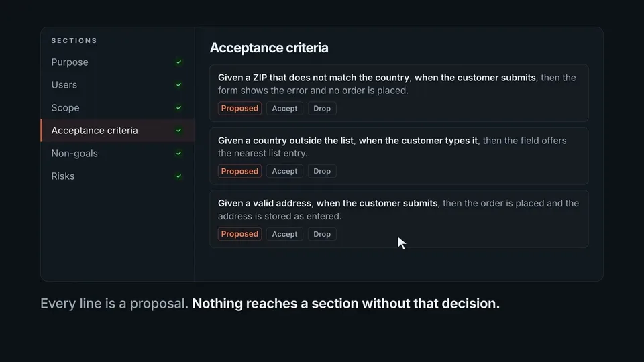The image size is (644, 362).
Task: Click the checkmark on Acceptance criteria row
Action: point(178,131)
